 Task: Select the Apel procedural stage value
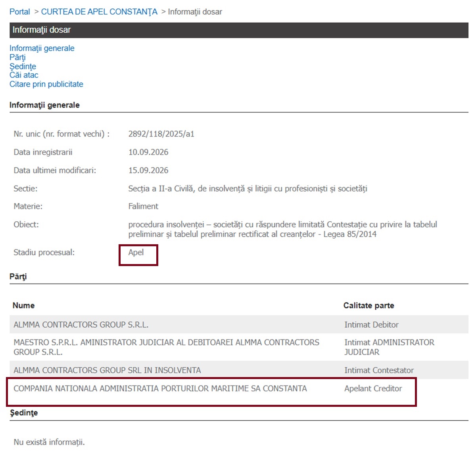(136, 253)
